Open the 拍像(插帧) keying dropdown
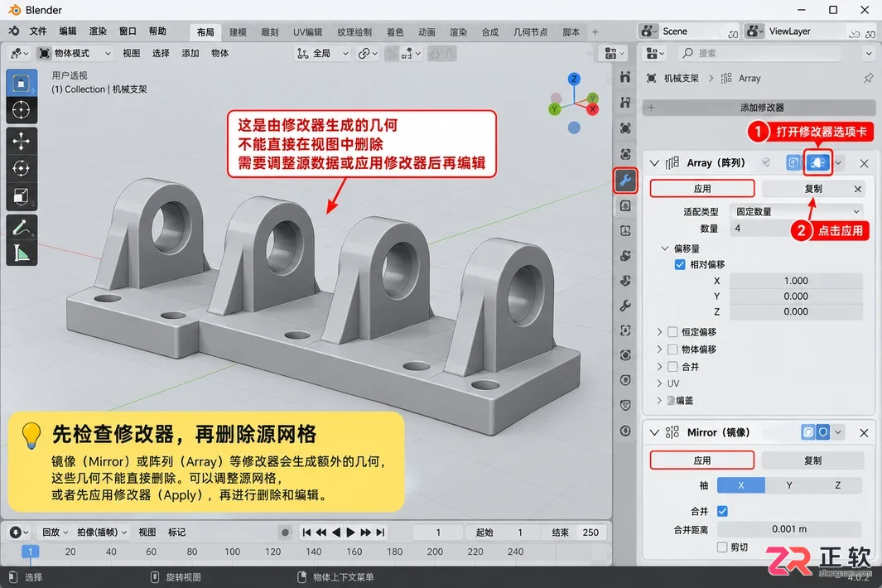This screenshot has height=588, width=882. [102, 533]
